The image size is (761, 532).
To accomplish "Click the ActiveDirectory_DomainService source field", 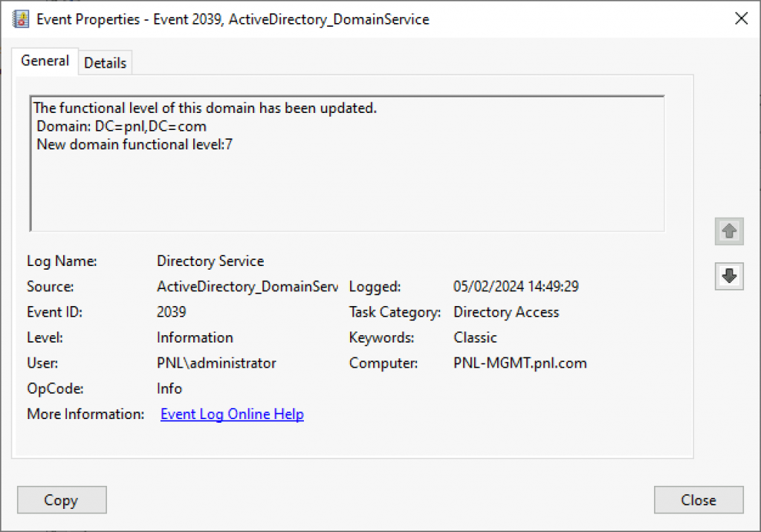I will pos(247,287).
